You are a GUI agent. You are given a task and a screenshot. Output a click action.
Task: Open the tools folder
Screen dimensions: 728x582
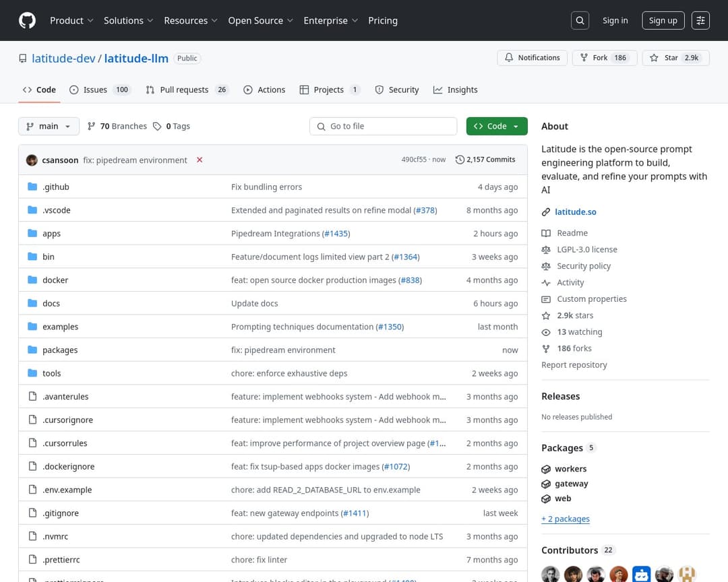[x=51, y=373]
